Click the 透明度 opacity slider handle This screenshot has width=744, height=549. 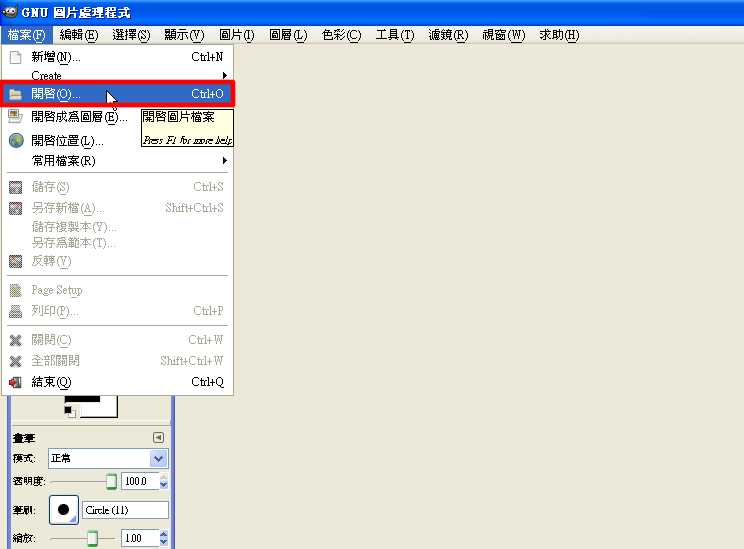(112, 481)
